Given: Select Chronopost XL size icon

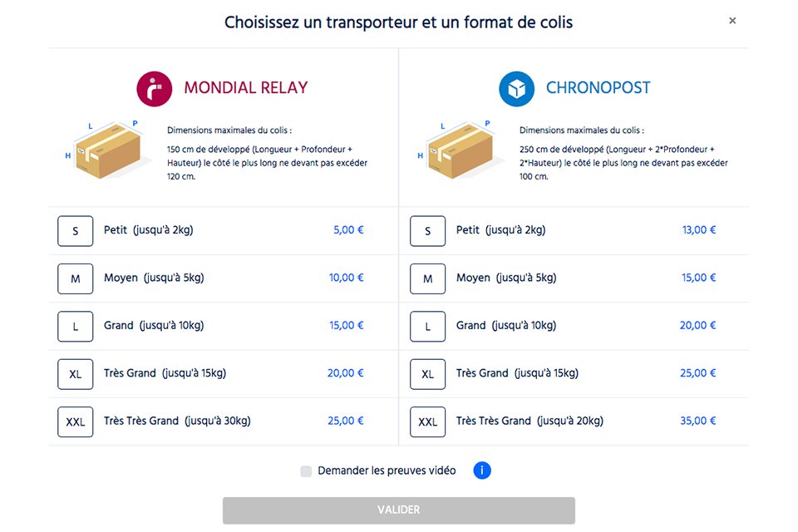Looking at the screenshot, I should [427, 374].
